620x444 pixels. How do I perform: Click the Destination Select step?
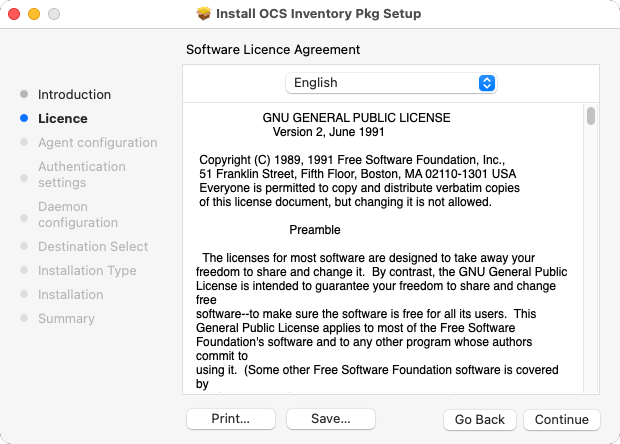[93, 246]
